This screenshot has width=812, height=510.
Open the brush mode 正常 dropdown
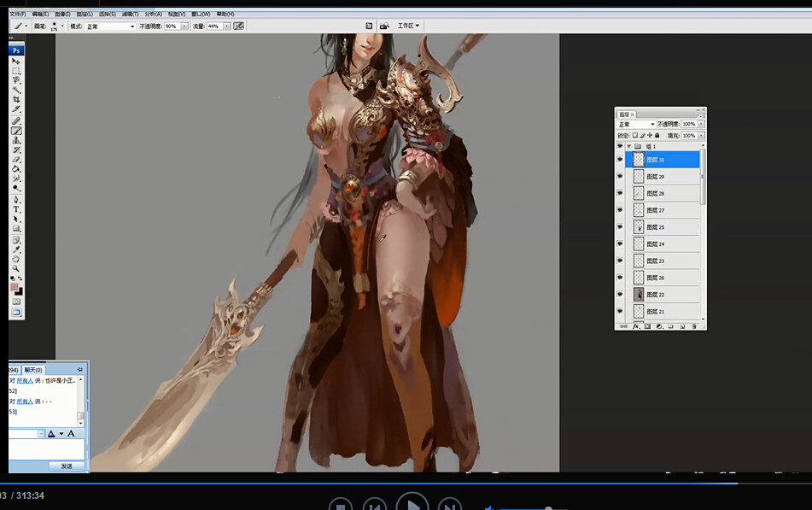111,26
